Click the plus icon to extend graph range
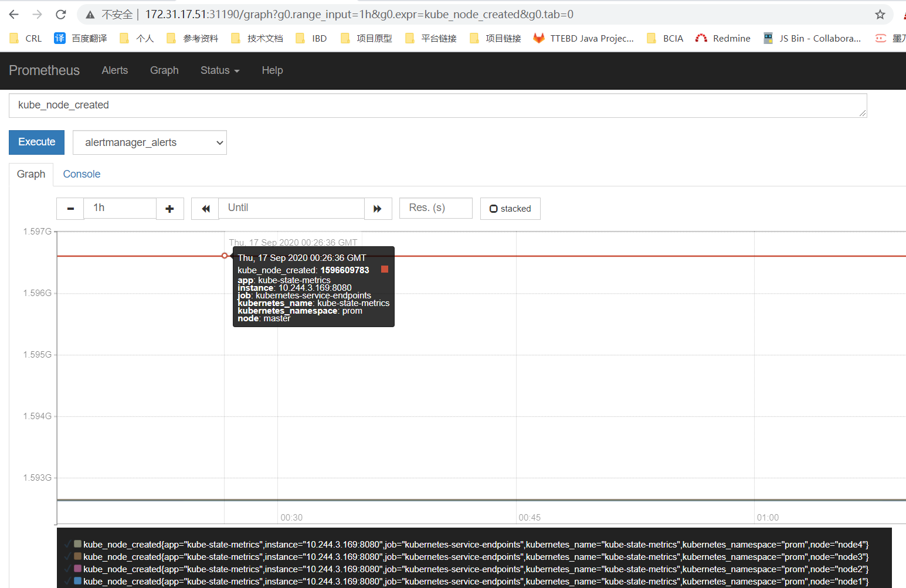 [169, 208]
